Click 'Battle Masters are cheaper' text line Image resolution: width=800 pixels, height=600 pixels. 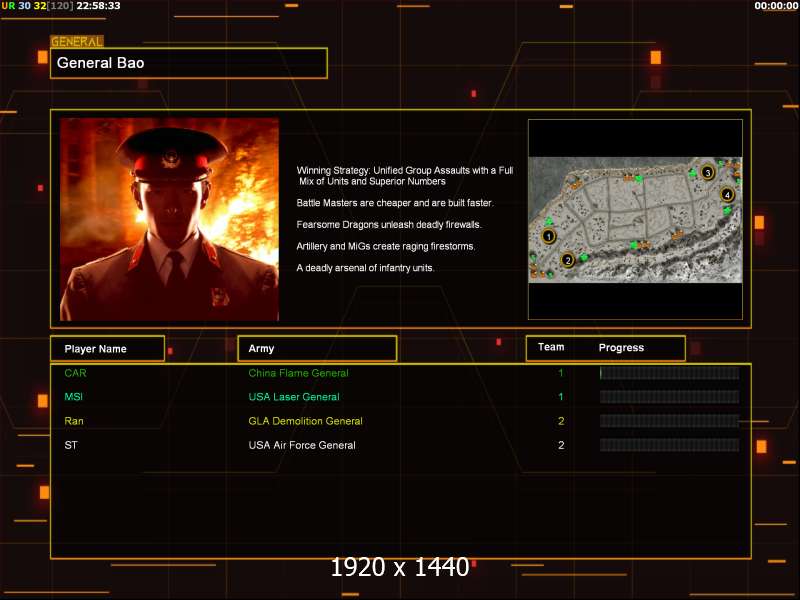coord(395,203)
